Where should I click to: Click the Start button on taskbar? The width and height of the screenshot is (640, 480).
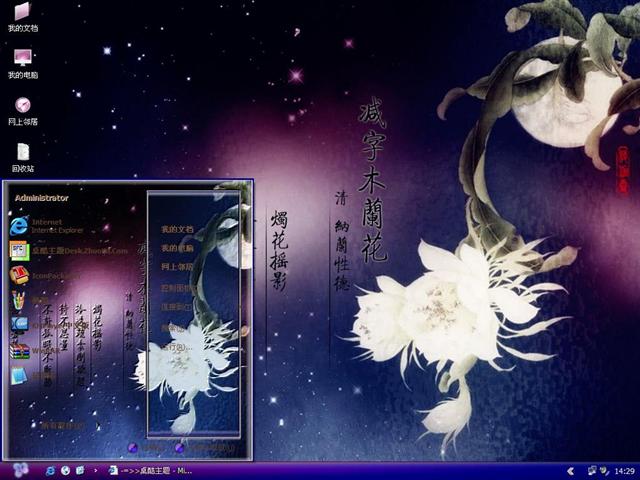coord(18,470)
